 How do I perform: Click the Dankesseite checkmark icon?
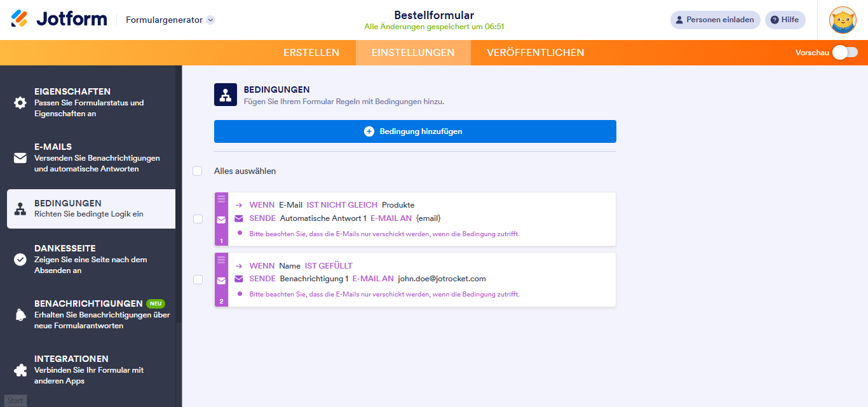click(20, 259)
